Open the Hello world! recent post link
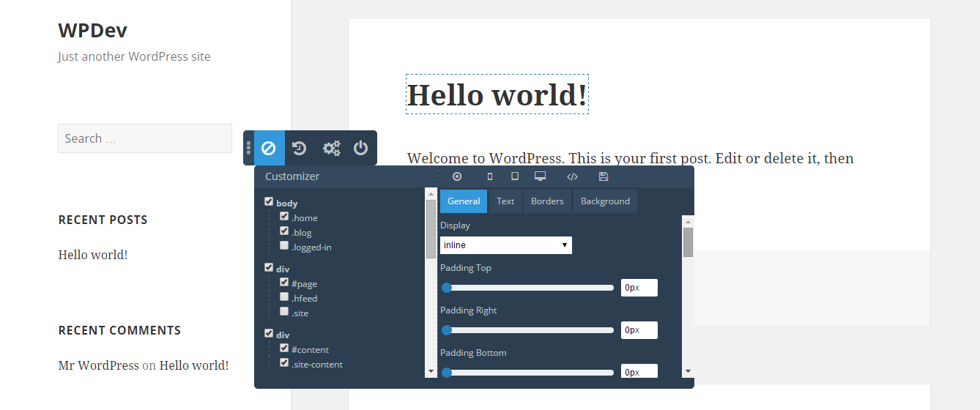Viewport: 980px width, 410px height. [x=93, y=255]
